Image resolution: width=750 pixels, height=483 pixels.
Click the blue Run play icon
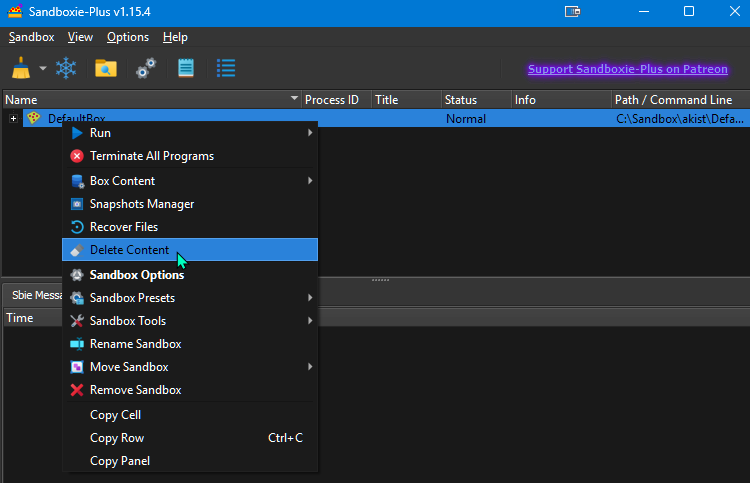(77, 133)
